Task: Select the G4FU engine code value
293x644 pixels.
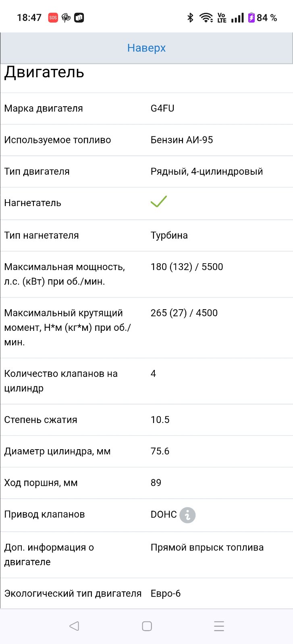Action: 162,108
